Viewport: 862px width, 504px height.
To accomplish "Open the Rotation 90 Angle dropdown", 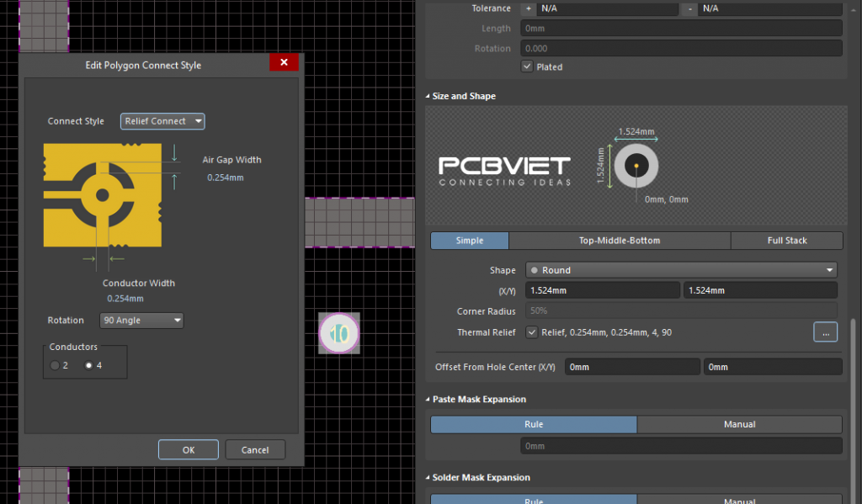I will click(x=141, y=321).
